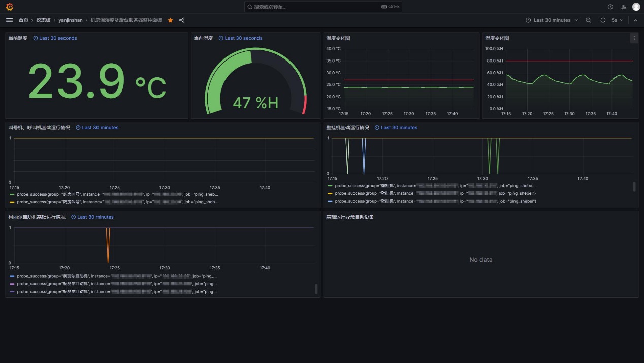The height and width of the screenshot is (363, 644).
Task: Collapse the top toolbar chevron
Action: (x=635, y=20)
